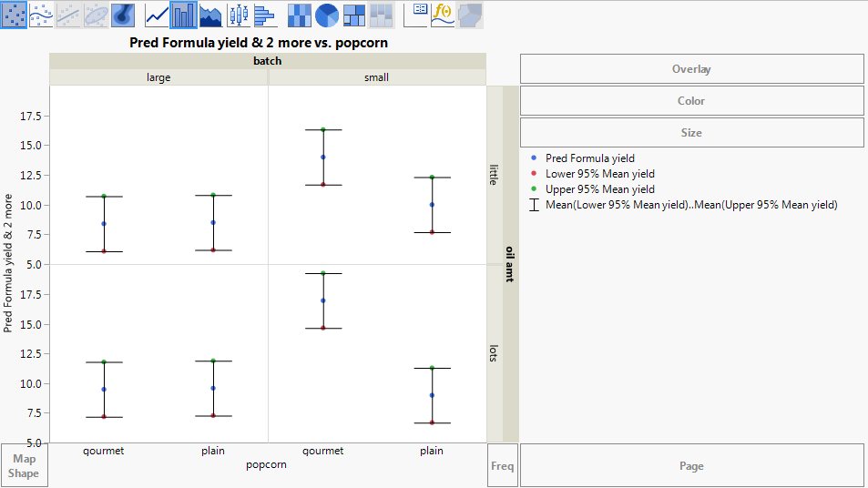868x488 pixels.
Task: Click the Color drop zone
Action: [691, 101]
